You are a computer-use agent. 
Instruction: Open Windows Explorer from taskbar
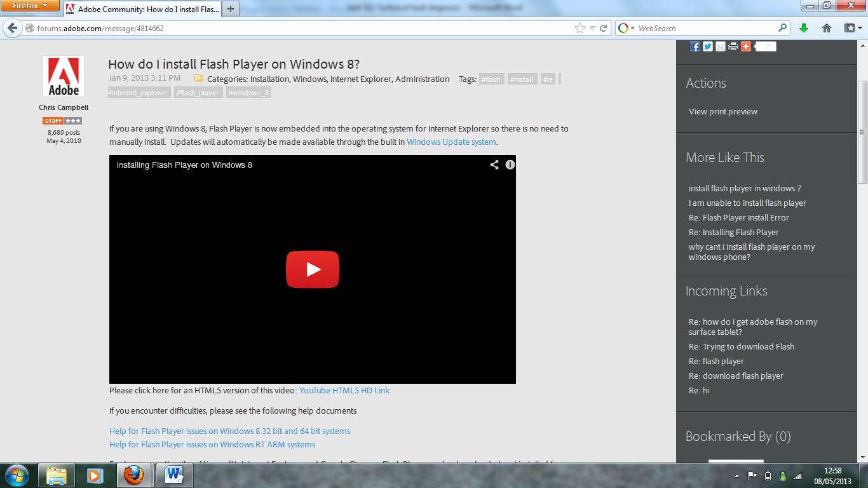point(57,475)
